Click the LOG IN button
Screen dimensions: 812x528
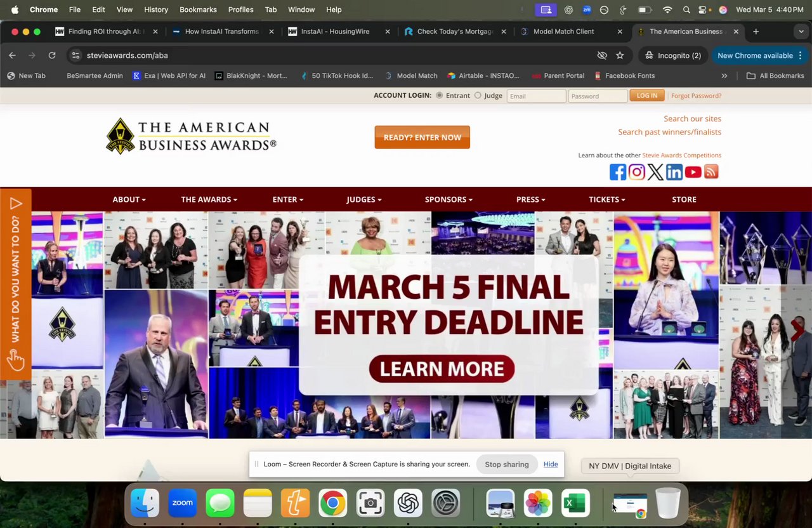647,95
